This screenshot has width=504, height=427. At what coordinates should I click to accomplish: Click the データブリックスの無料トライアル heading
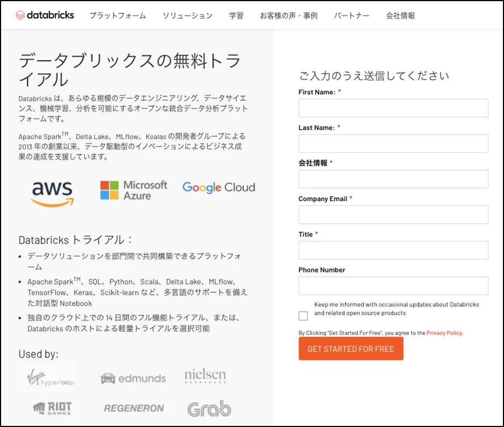click(130, 70)
